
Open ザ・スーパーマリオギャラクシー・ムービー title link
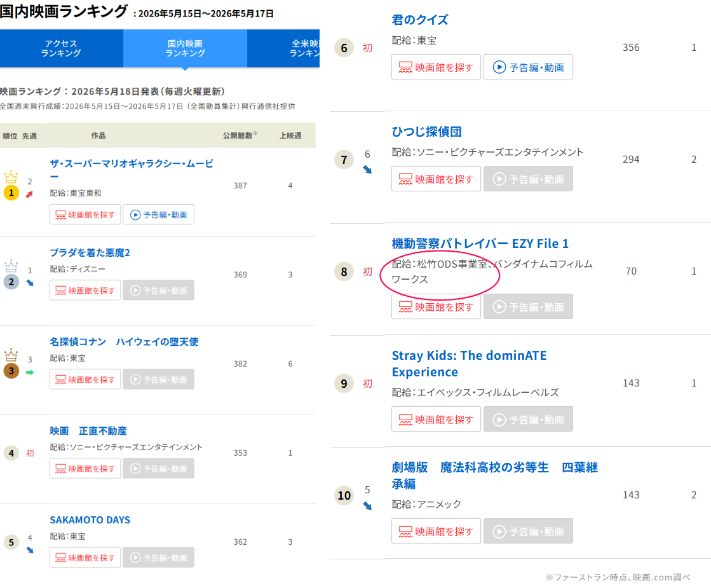point(132,170)
